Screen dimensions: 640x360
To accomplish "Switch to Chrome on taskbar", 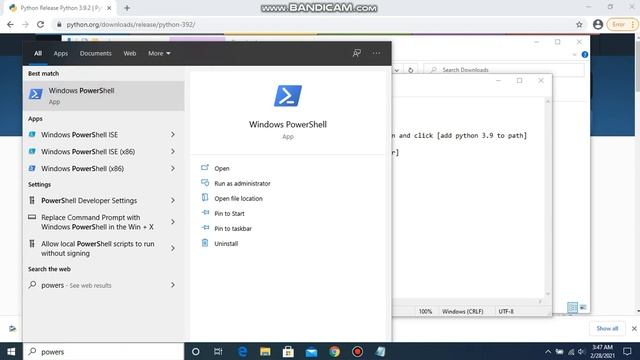I will [x=334, y=351].
